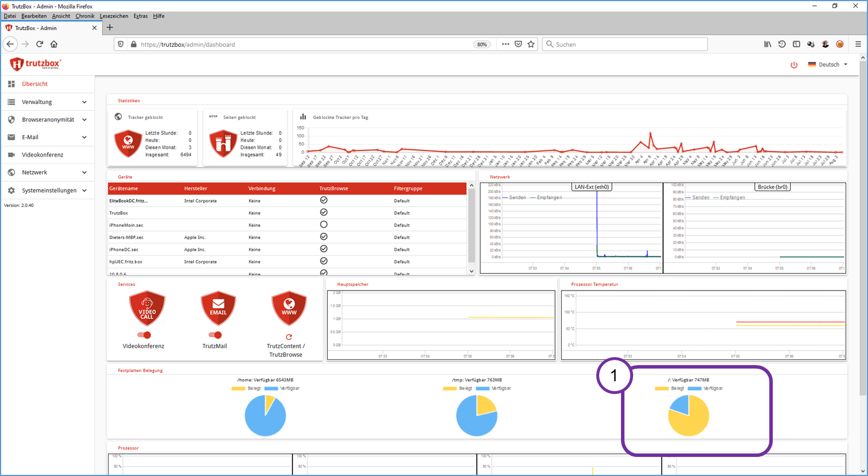Reload the current page

coord(40,44)
